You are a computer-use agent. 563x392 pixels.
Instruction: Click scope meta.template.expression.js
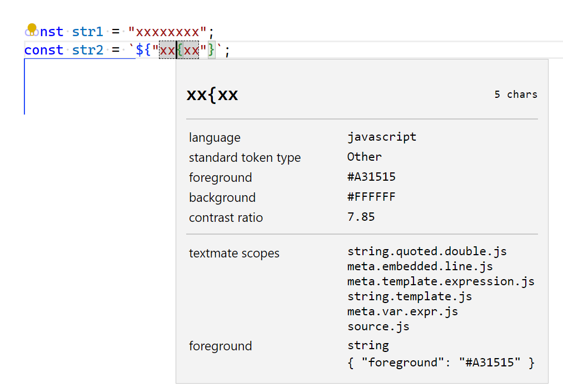point(441,282)
